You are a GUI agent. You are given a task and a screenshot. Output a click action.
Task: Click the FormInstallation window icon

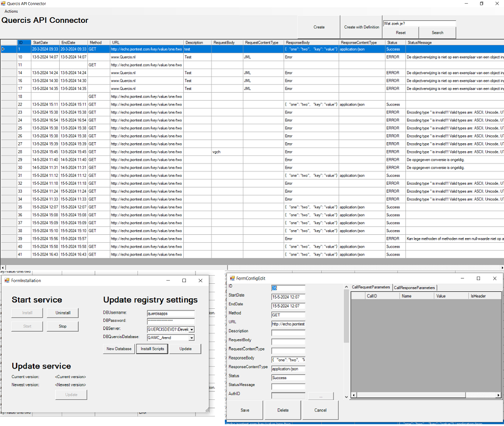(7, 281)
